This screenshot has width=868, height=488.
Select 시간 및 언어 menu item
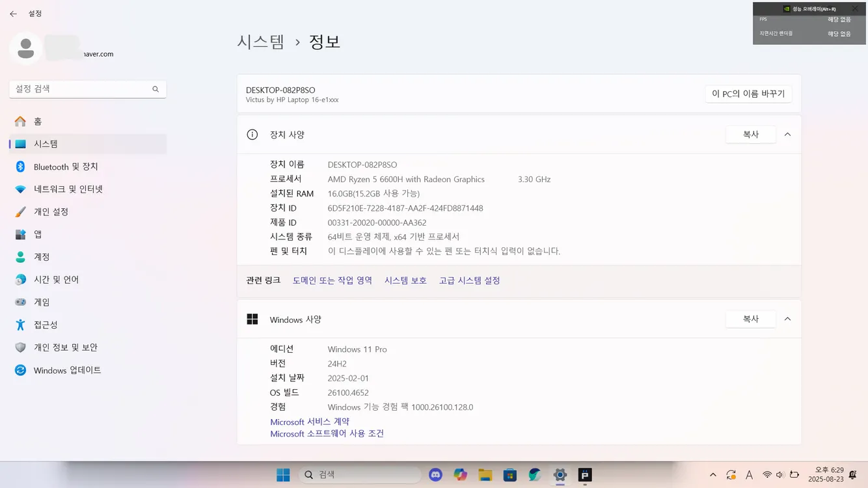pyautogui.click(x=88, y=280)
